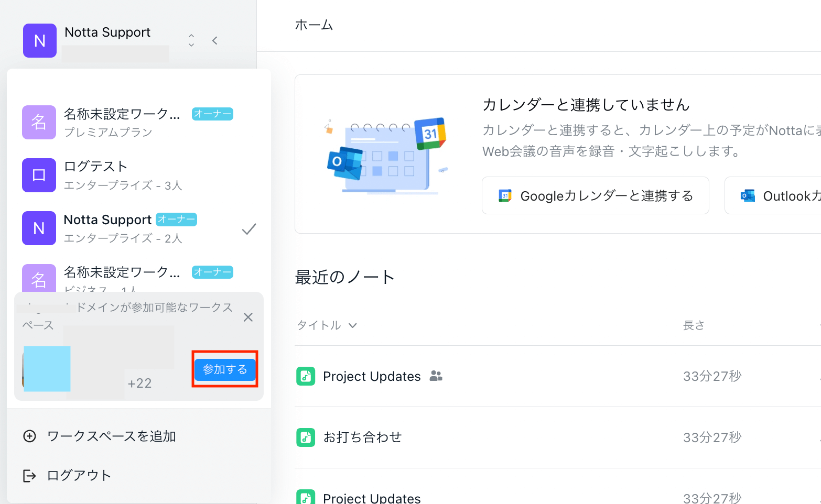Open the お打ち合わせ note
Image resolution: width=821 pixels, height=504 pixels.
point(362,437)
